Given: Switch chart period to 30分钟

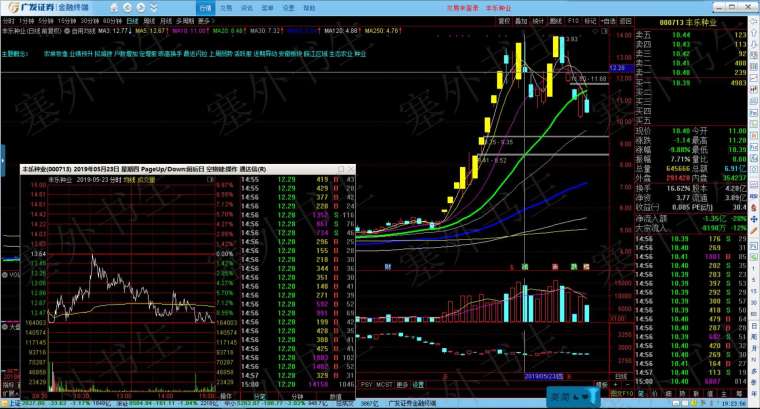Looking at the screenshot, I should coord(90,21).
